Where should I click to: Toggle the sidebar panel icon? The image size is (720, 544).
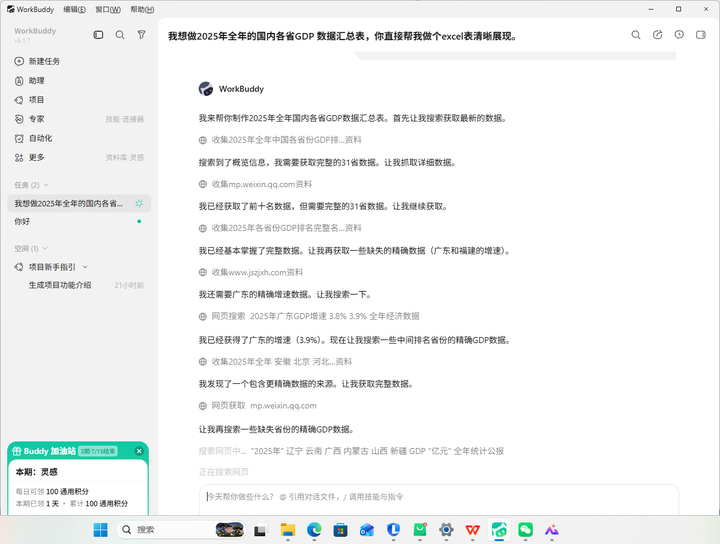coord(98,35)
